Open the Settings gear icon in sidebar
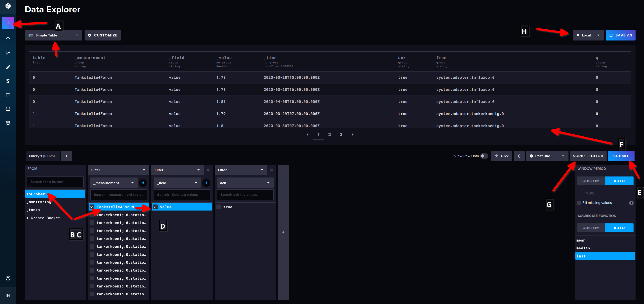Image resolution: width=644 pixels, height=304 pixels. click(x=8, y=123)
